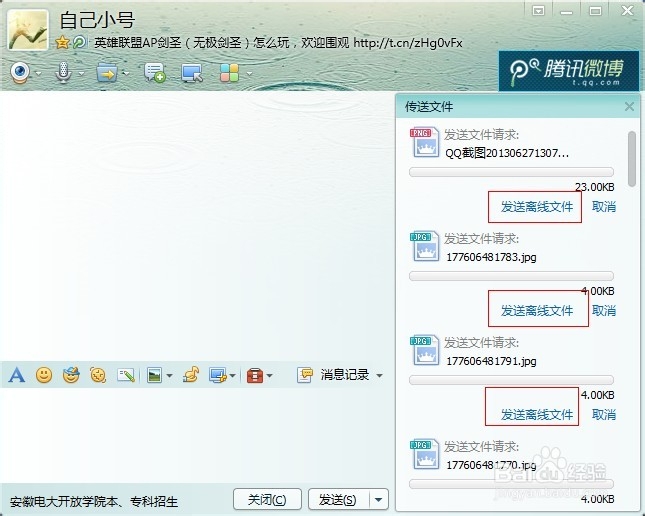The width and height of the screenshot is (645, 516).
Task: Click the 177606481783.jpg file icon
Action: coord(424,246)
